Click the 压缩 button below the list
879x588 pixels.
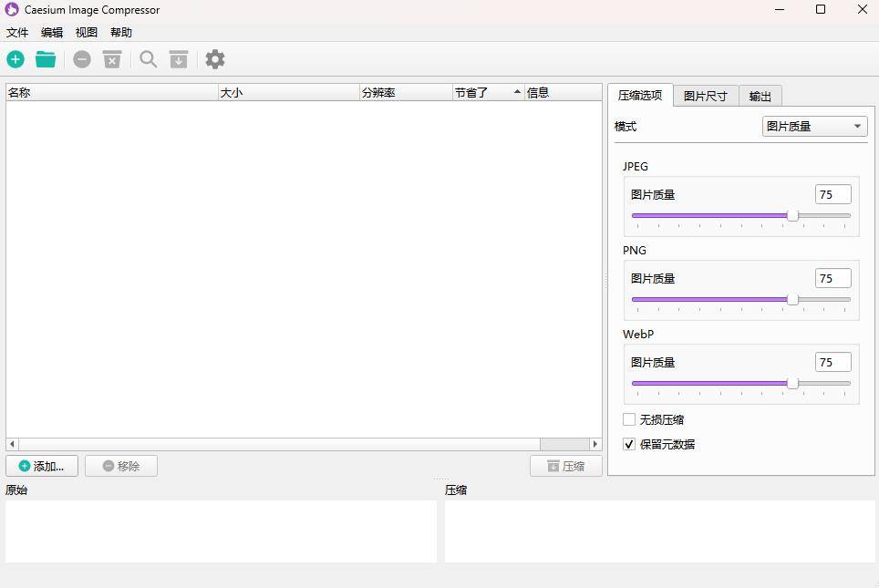click(566, 467)
